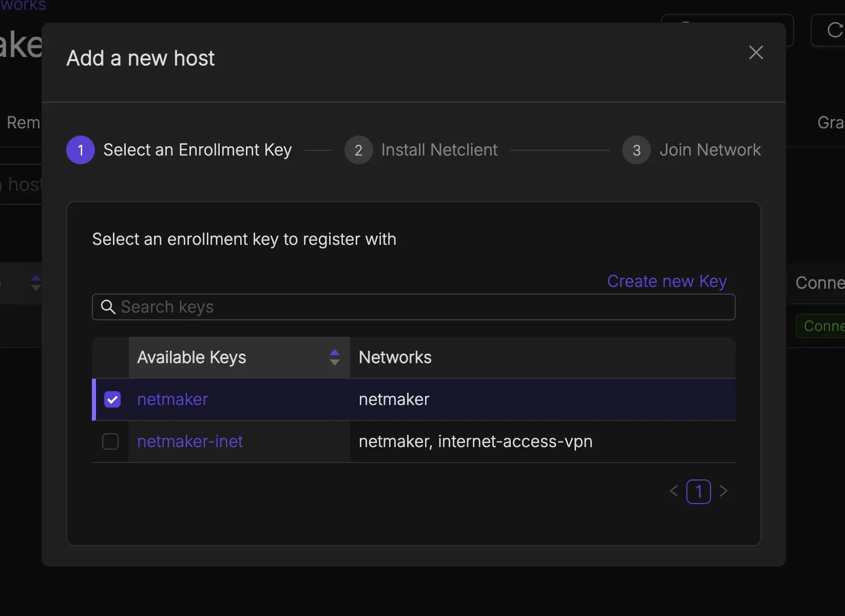
Task: Click the refresh icon behind the dialog
Action: coord(834,30)
